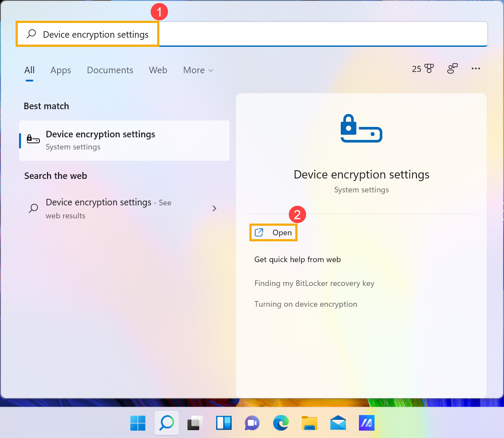Click the Device encryption settings title in details pane
The image size is (504, 438).
361,175
